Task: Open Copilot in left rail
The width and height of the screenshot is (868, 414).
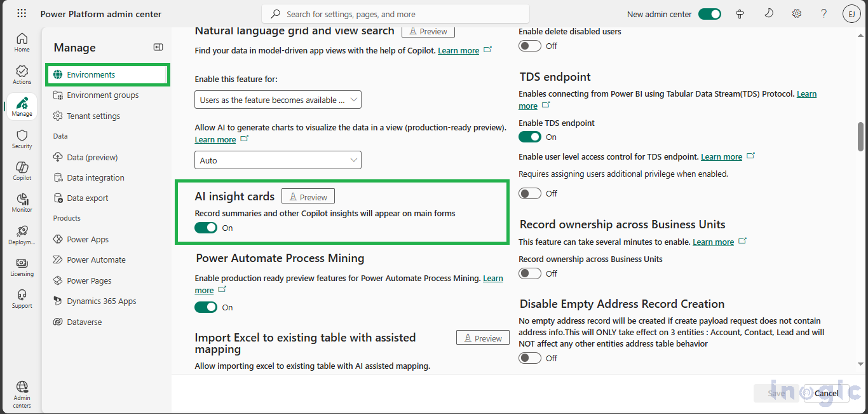Action: pyautogui.click(x=22, y=171)
